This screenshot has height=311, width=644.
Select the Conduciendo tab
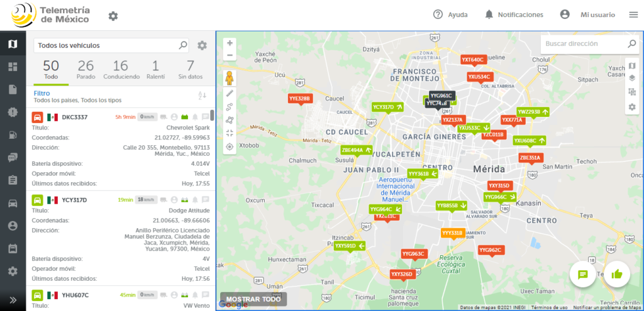coord(121,69)
